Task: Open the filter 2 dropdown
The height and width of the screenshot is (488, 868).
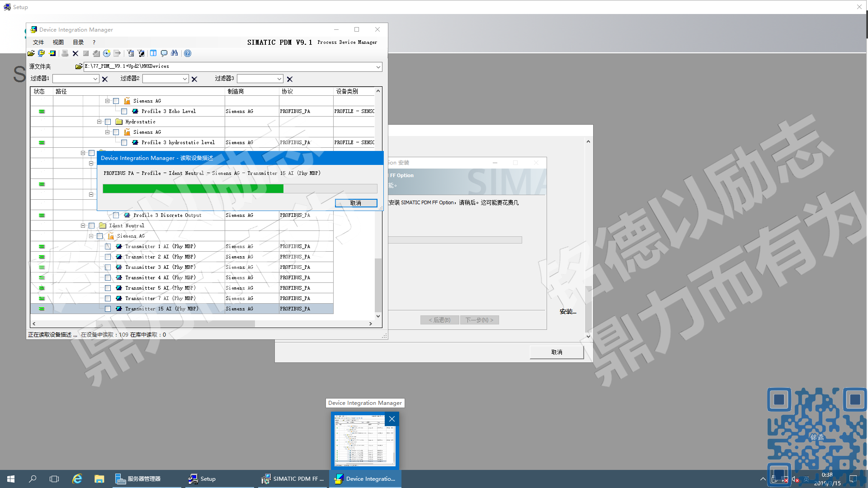Action: tap(185, 79)
